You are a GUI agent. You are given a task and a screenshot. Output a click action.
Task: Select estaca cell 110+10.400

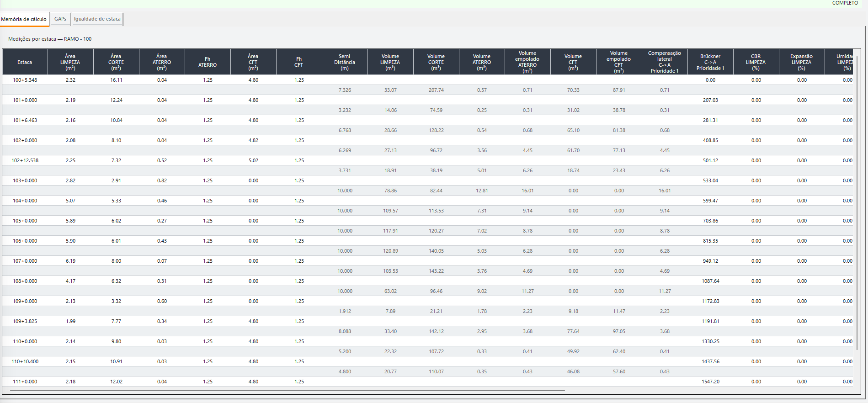(25, 361)
